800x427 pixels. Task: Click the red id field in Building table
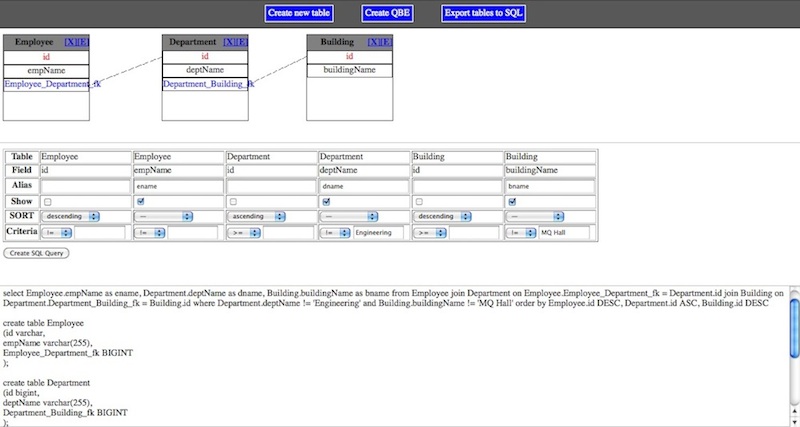[x=349, y=57]
